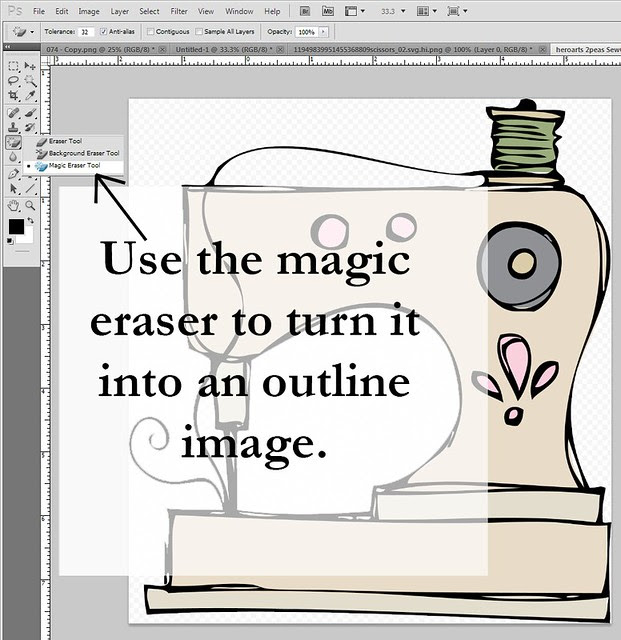Screen dimensions: 621x640
Task: Select the Pen tool
Action: pos(13,173)
